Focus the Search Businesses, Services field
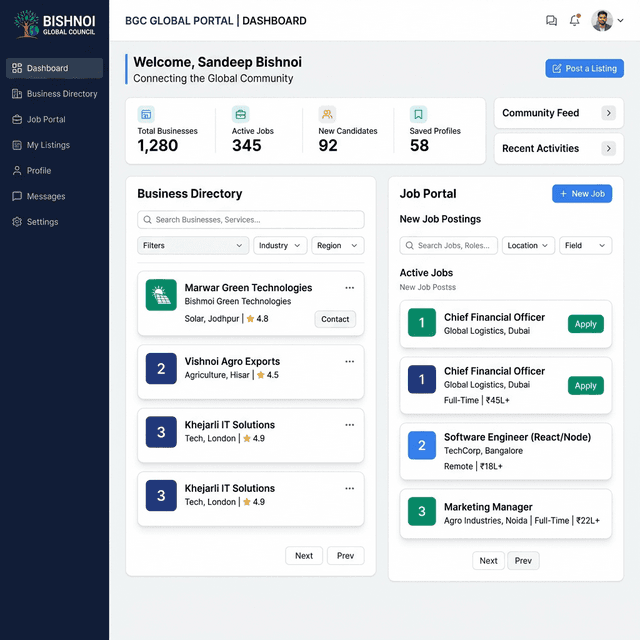Screen dimensions: 640x640 pos(251,220)
